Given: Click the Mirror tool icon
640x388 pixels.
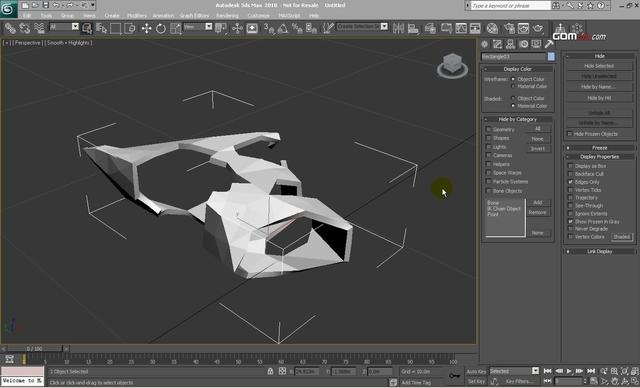Looking at the screenshot, I should (398, 28).
